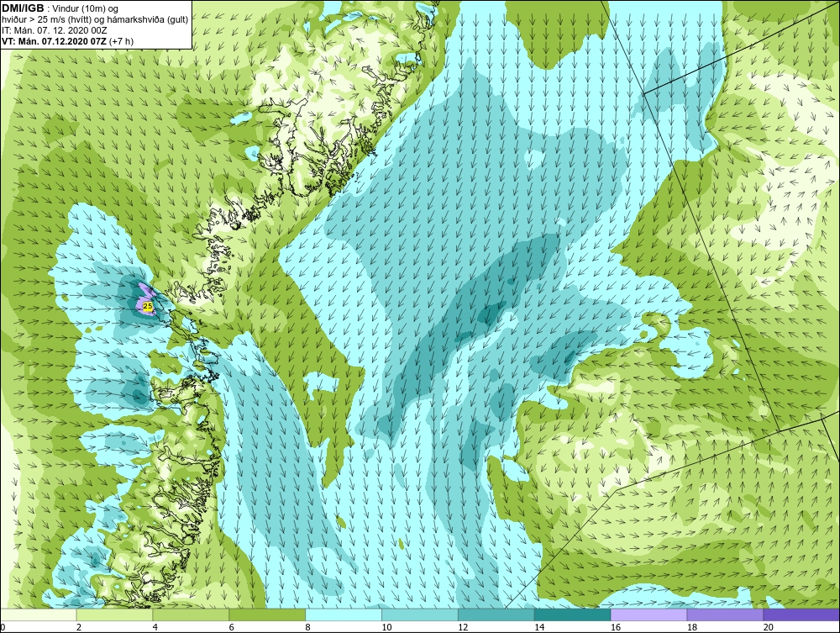Click the legend value 14

(x=539, y=627)
